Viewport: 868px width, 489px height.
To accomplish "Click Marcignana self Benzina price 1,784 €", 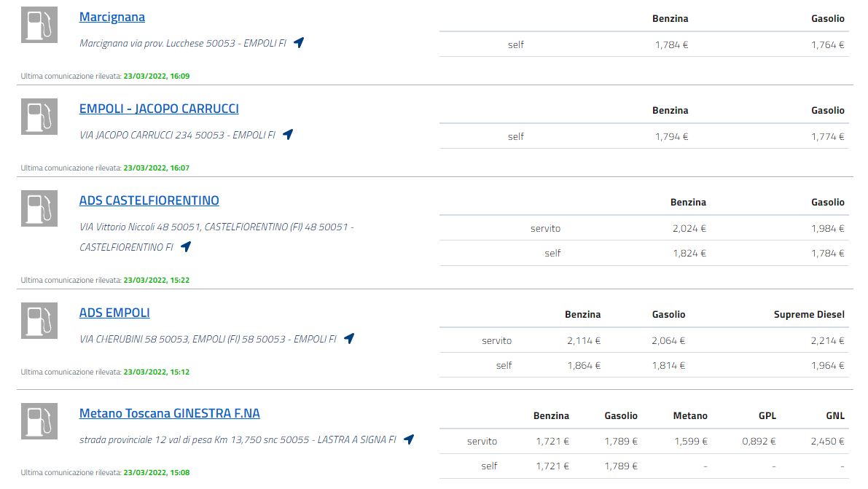I will (671, 44).
